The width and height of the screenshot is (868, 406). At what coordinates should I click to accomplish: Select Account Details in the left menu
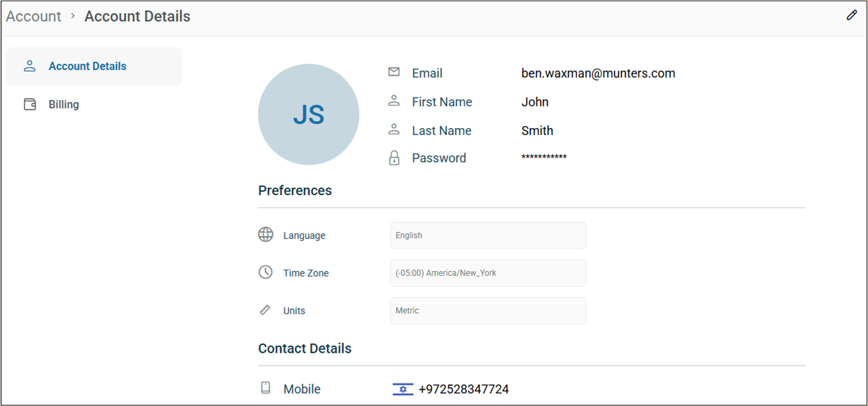87,66
